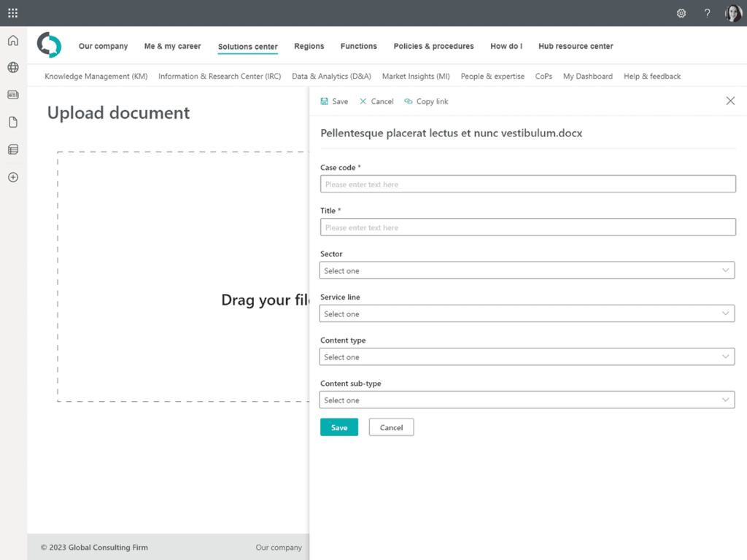
Task: Cancel the upload using the Cancel button
Action: 391,427
